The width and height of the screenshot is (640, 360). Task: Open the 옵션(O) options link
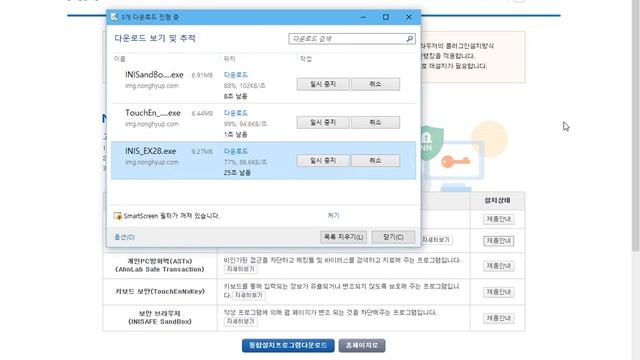pos(124,237)
